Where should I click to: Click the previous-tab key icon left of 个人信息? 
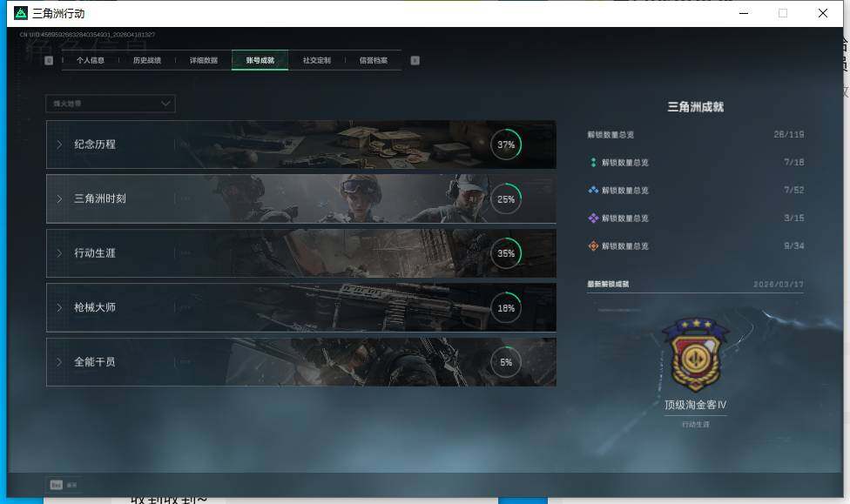(x=49, y=60)
